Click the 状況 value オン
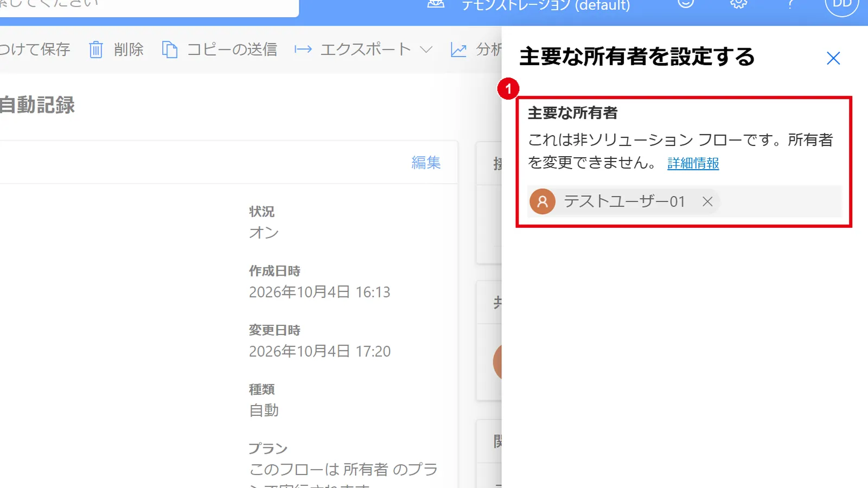Screen dimensions: 868x488 coord(264,233)
